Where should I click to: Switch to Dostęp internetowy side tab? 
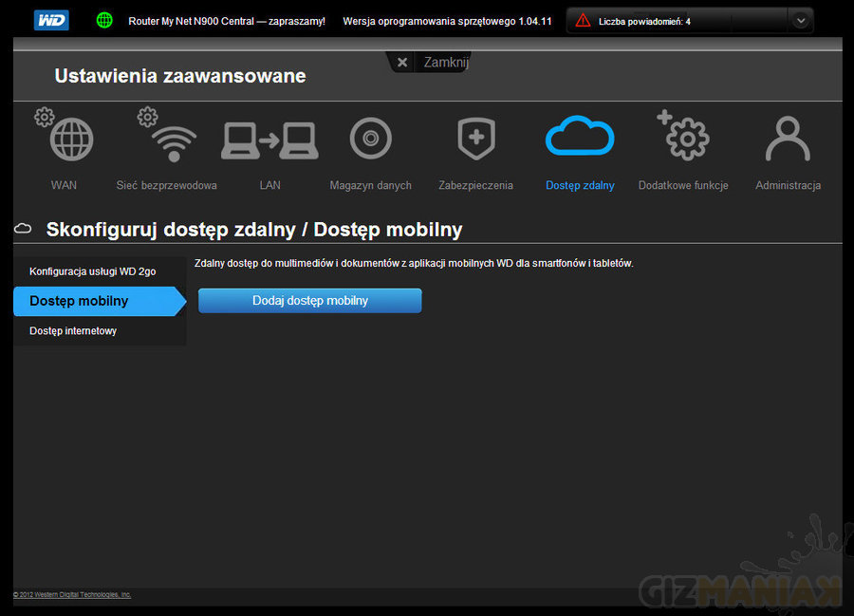point(74,331)
